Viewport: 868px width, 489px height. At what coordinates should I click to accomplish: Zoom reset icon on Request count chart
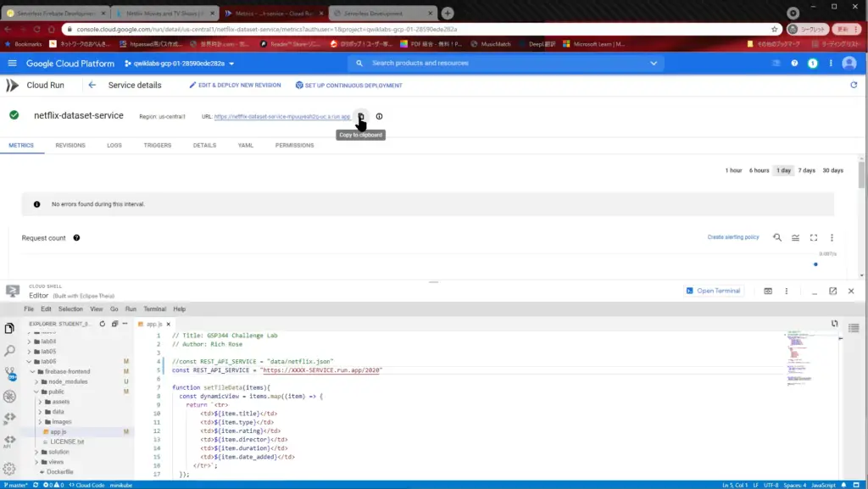click(777, 237)
